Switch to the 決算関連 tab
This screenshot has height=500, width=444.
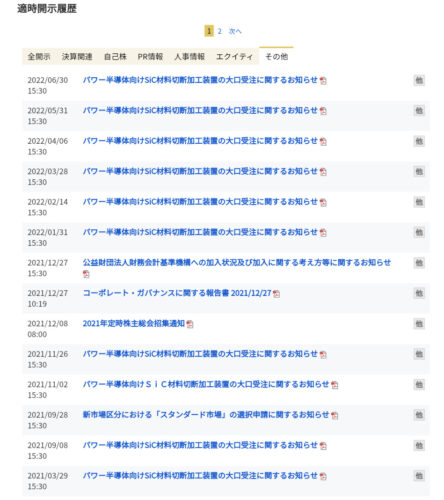pos(77,57)
